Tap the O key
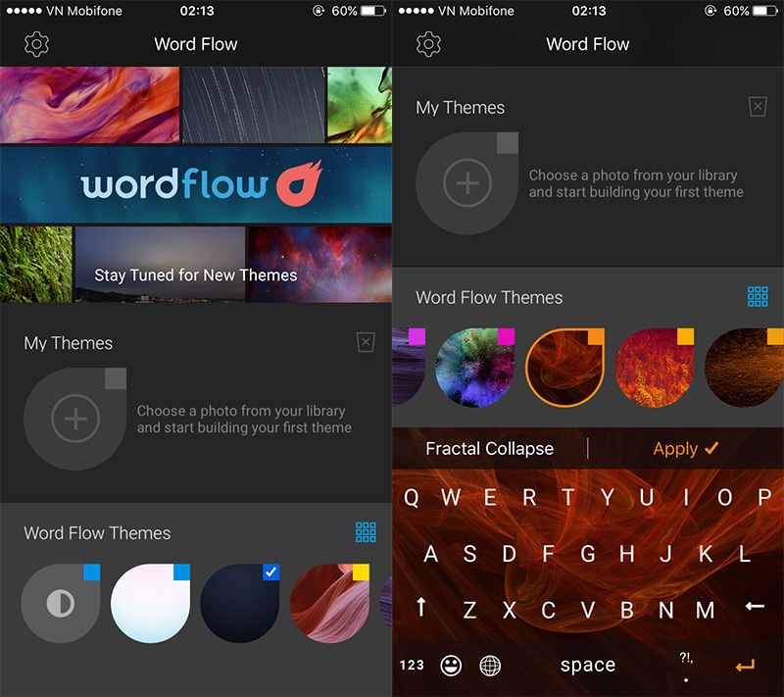This screenshot has width=784, height=697. [725, 497]
